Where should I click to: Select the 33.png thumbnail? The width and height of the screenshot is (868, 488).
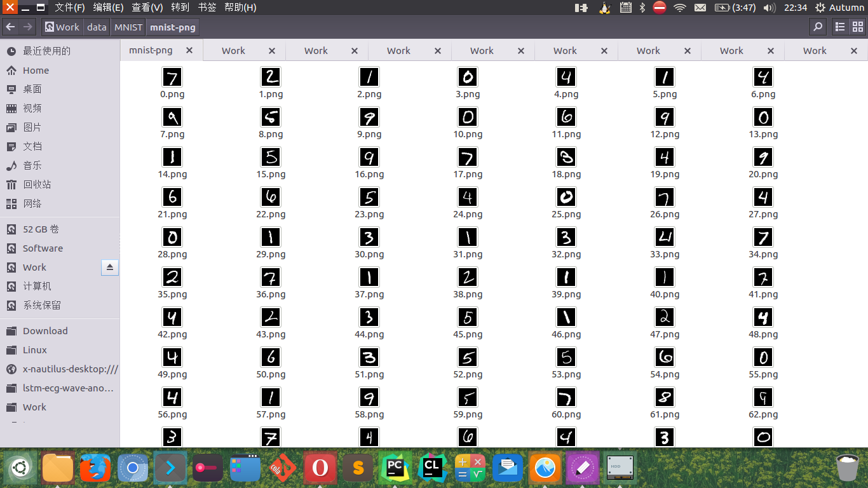click(x=665, y=238)
